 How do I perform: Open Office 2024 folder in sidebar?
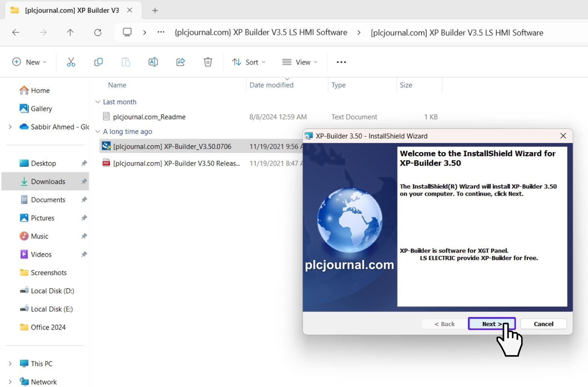(x=48, y=327)
